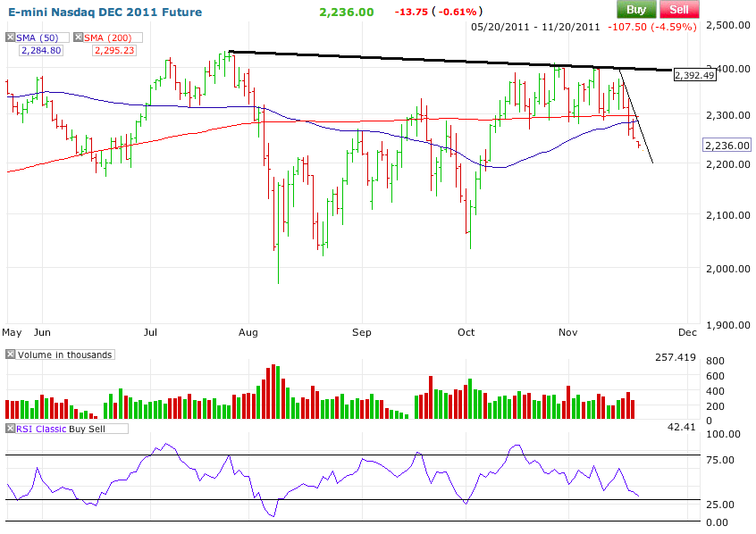Click the Dec label on the time axis
Screen dimensions: 756x534
[x=687, y=332]
